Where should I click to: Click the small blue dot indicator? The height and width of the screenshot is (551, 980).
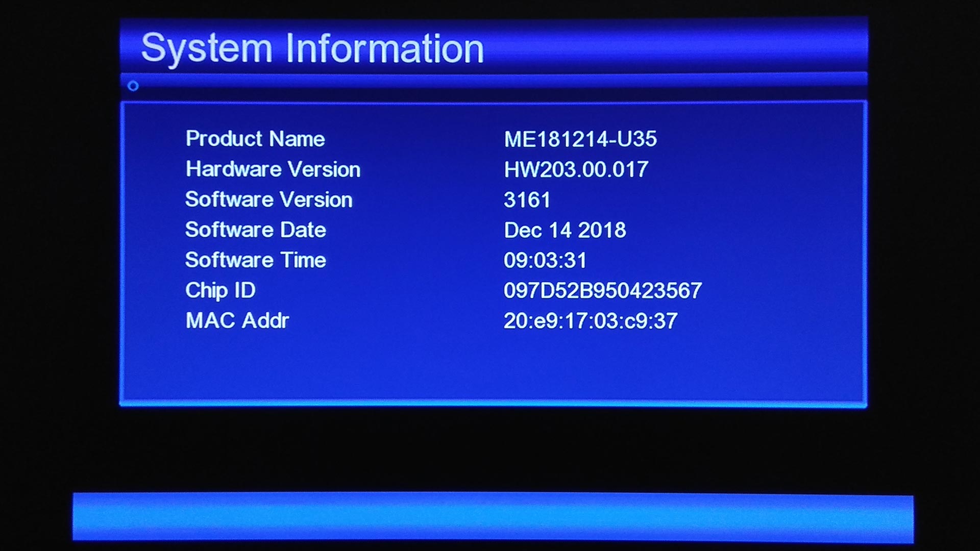point(132,85)
